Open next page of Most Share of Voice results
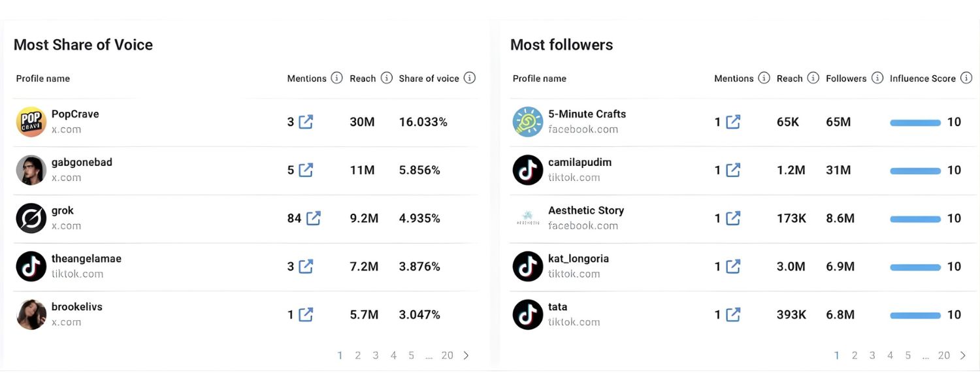 (466, 355)
